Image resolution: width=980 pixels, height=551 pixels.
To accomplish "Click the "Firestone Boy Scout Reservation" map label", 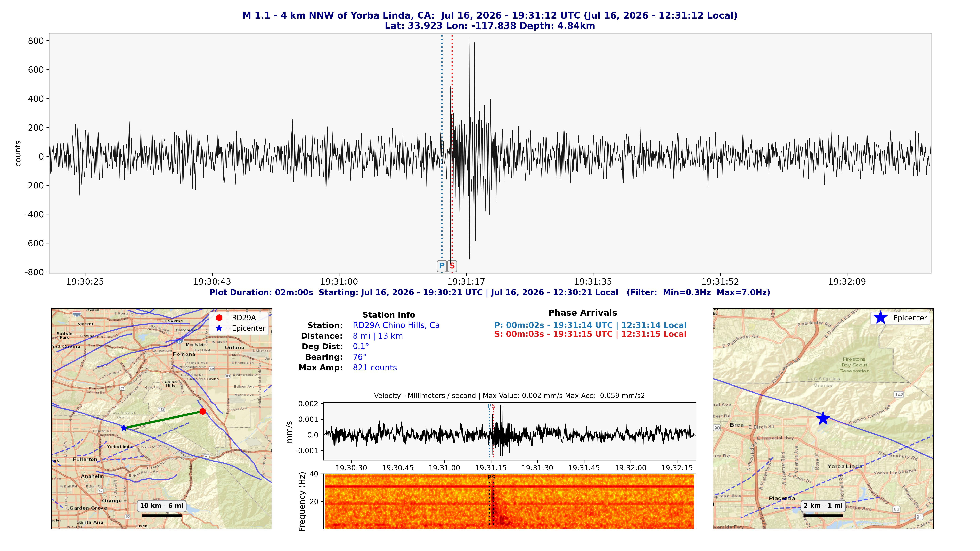I will (x=854, y=365).
